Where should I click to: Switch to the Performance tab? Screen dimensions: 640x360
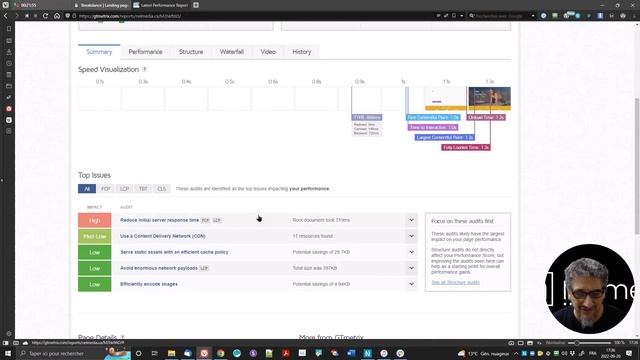click(145, 52)
